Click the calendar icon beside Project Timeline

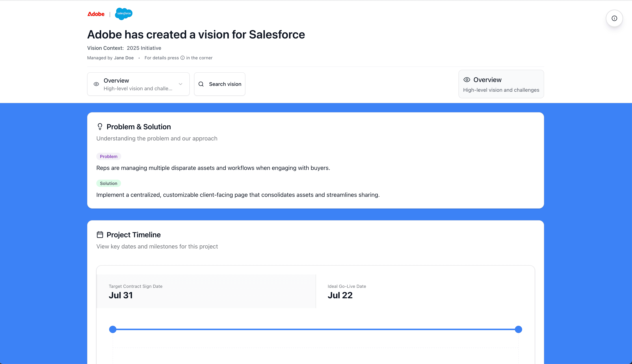coord(100,235)
